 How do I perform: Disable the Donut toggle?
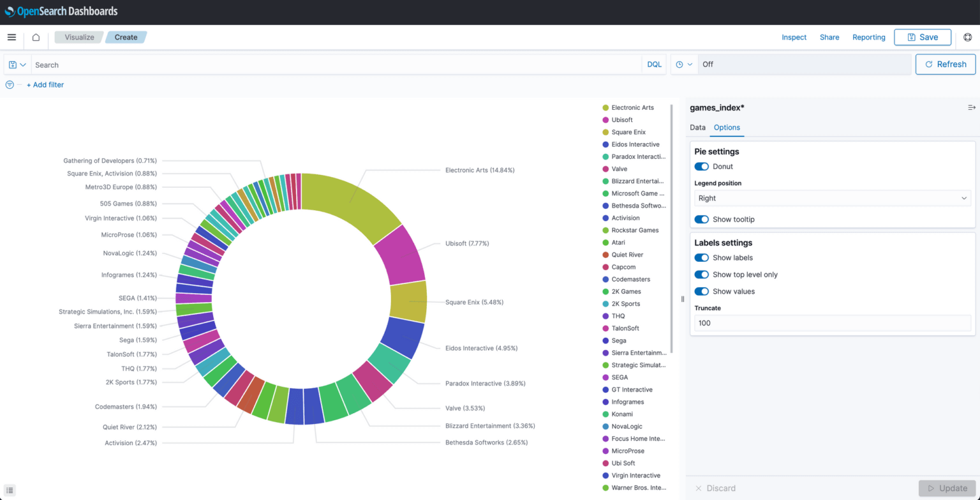click(701, 166)
